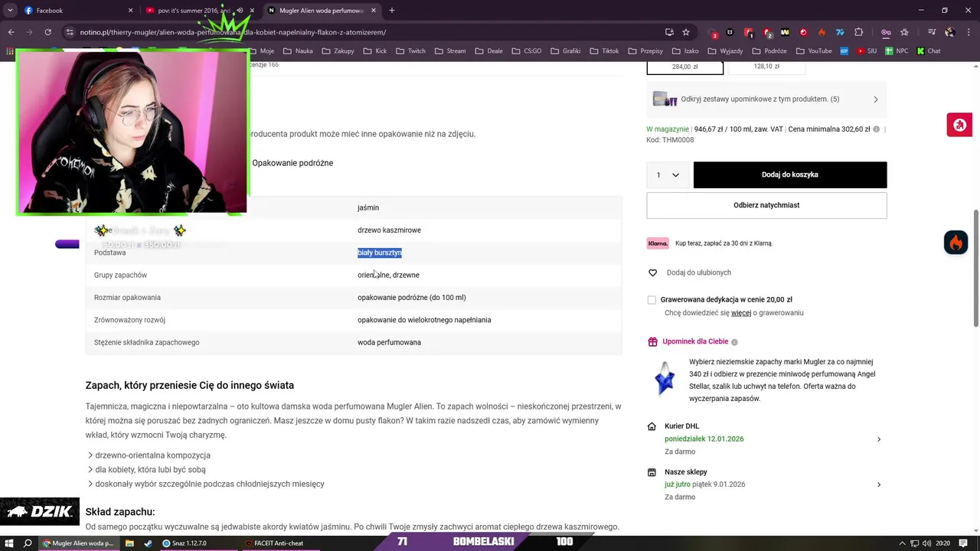Click the page vertical scrollbar thumb
Image resolution: width=980 pixels, height=551 pixels.
tap(975, 268)
